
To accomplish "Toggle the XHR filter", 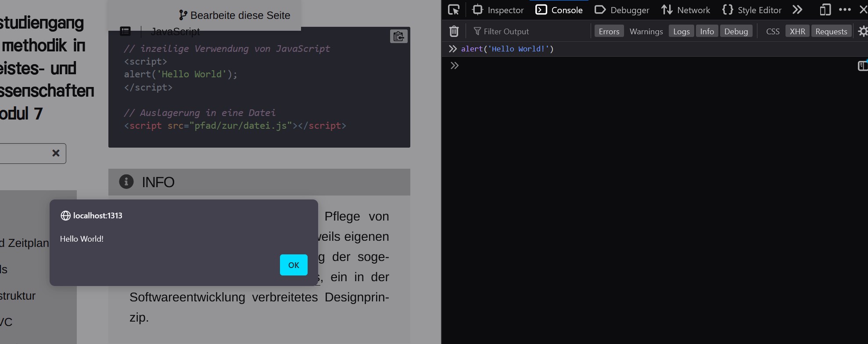I will pos(797,31).
